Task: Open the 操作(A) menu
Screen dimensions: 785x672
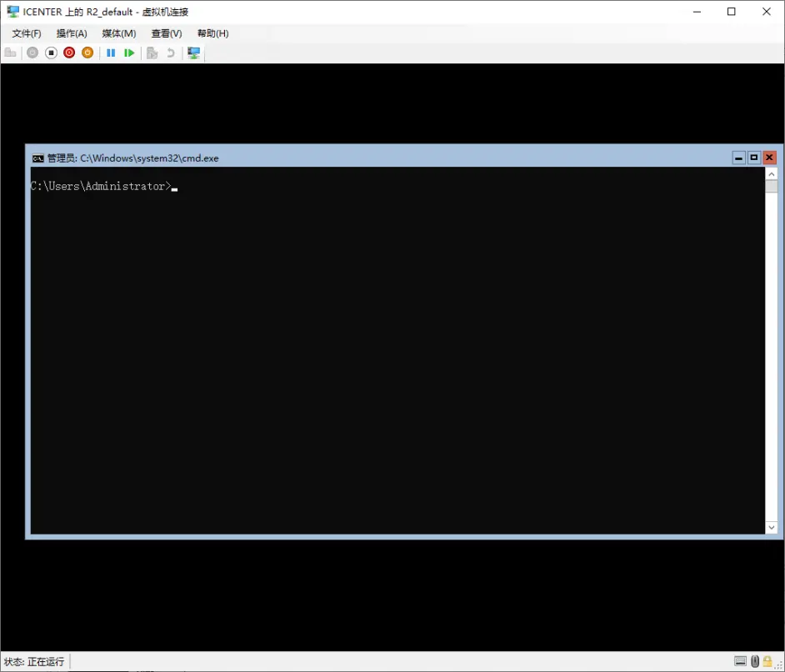Action: (x=72, y=33)
